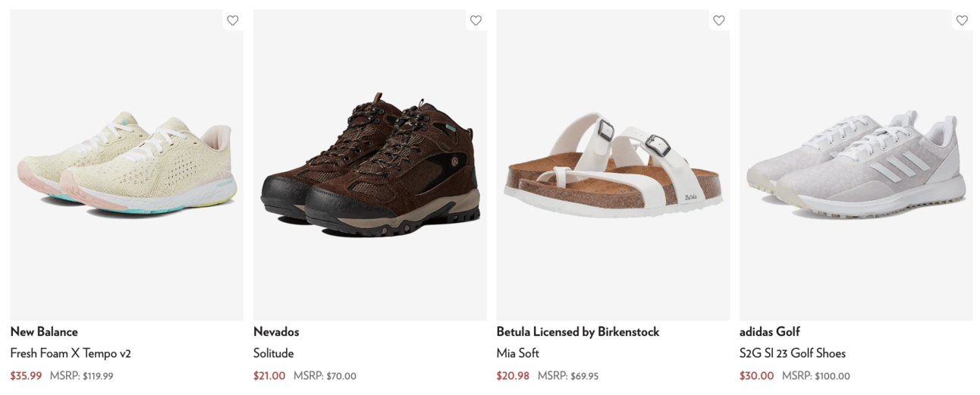Click the adidas Golf brand name
The width and height of the screenshot is (980, 395).
pyautogui.click(x=770, y=331)
